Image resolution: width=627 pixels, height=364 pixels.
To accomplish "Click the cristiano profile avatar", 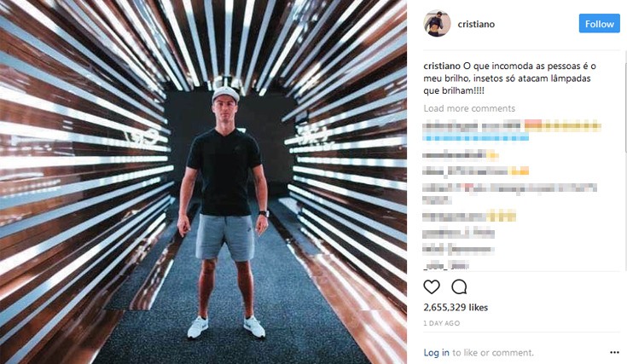I will (x=437, y=24).
